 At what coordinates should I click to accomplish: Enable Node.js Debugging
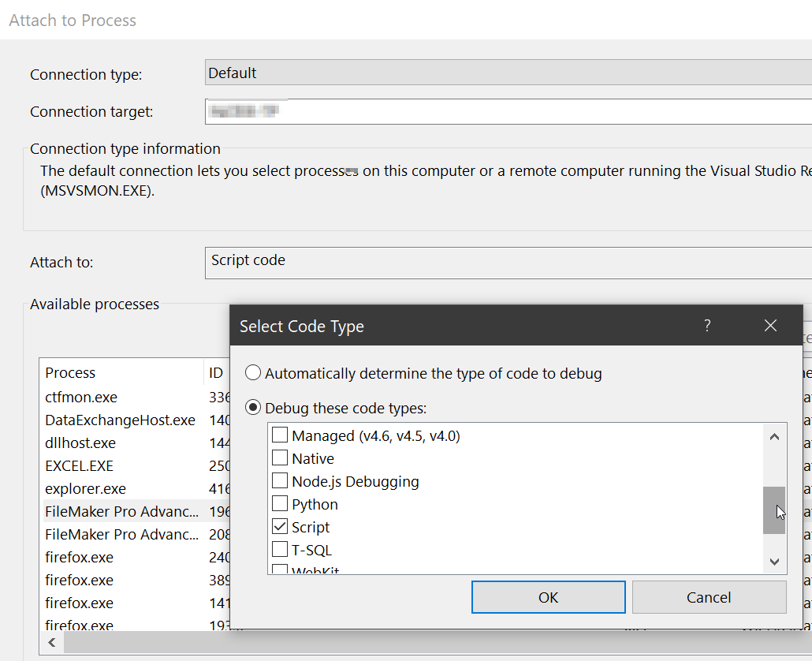coord(280,480)
